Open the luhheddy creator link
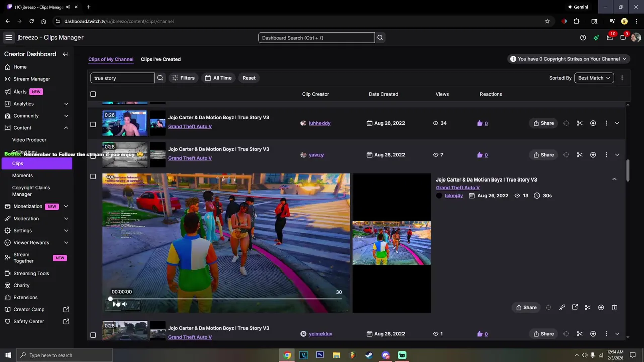 coord(319,123)
